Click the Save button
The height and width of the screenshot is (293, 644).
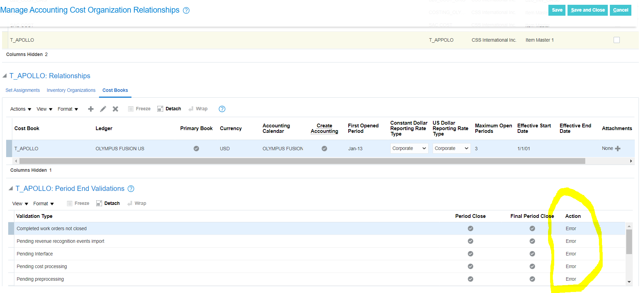[x=557, y=10]
